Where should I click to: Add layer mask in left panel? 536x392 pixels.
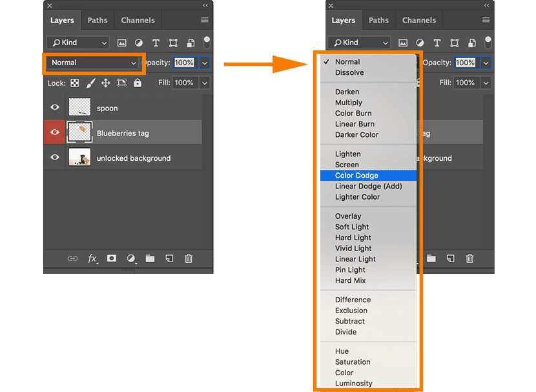[112, 258]
